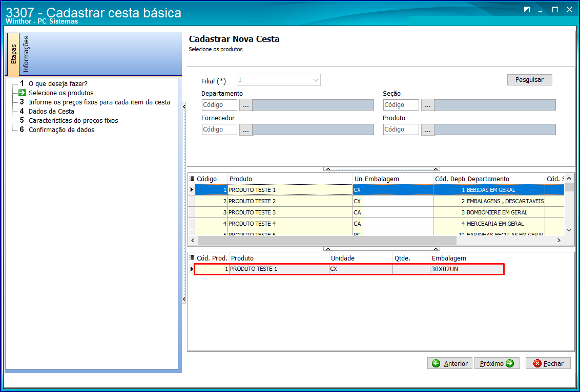Focus the Departamento Código field
Screen dimensions: 580x392
coord(219,105)
